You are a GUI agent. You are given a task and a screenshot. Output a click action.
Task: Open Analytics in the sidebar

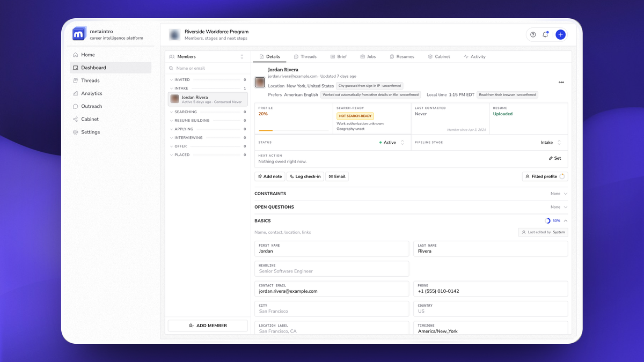[x=111, y=93]
